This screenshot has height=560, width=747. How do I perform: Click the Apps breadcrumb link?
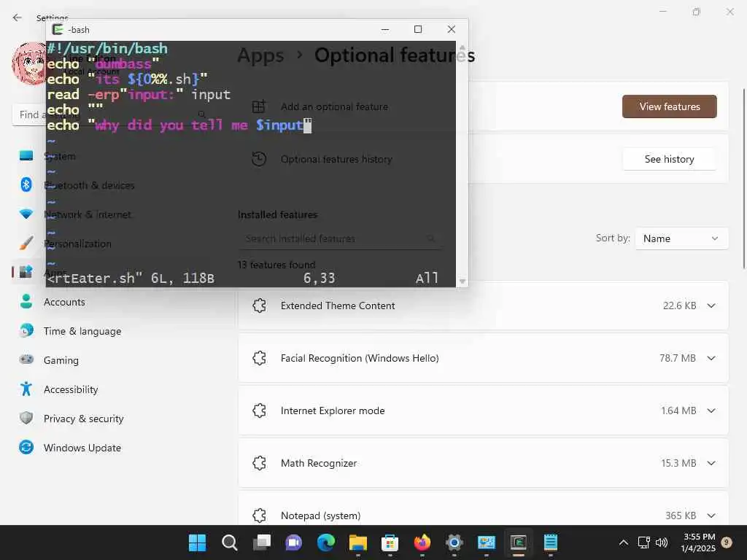[260, 55]
